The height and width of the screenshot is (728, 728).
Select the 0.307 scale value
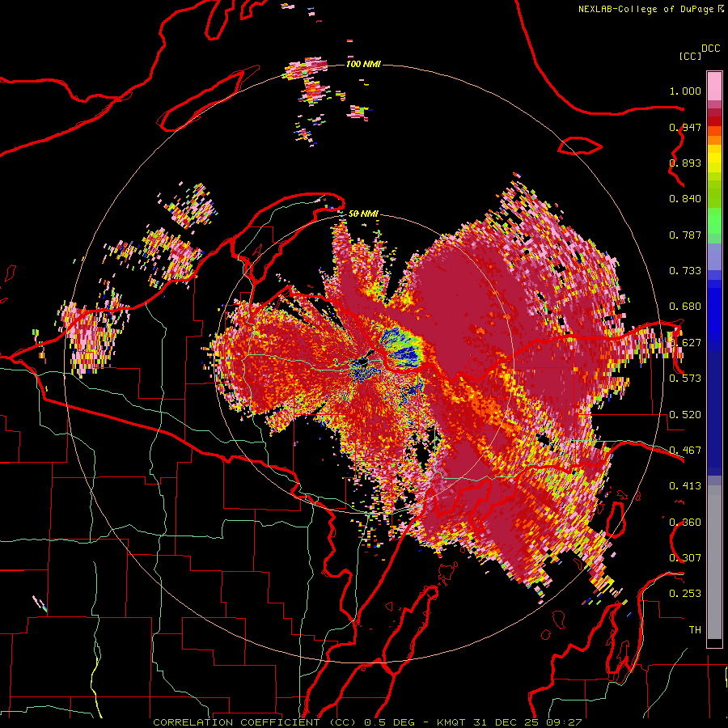click(x=685, y=558)
